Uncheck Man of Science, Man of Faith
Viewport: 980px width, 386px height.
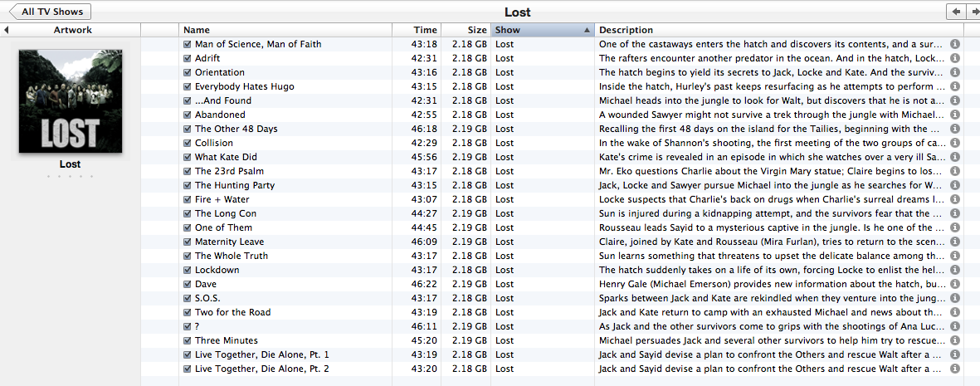tap(188, 45)
